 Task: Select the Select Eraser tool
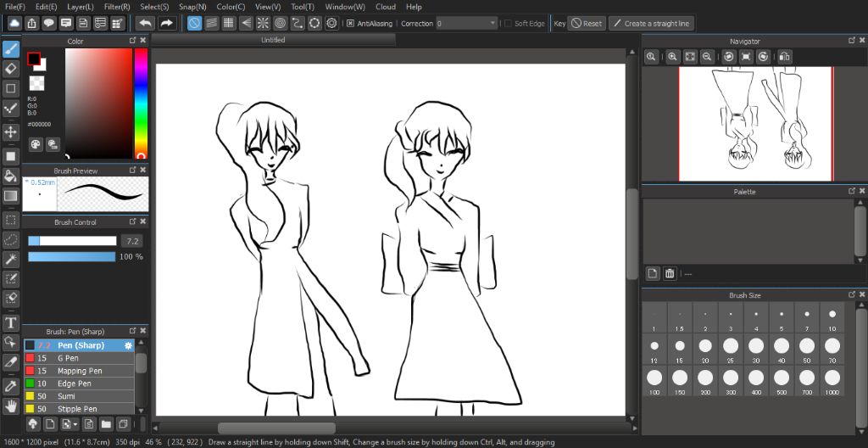point(10,297)
